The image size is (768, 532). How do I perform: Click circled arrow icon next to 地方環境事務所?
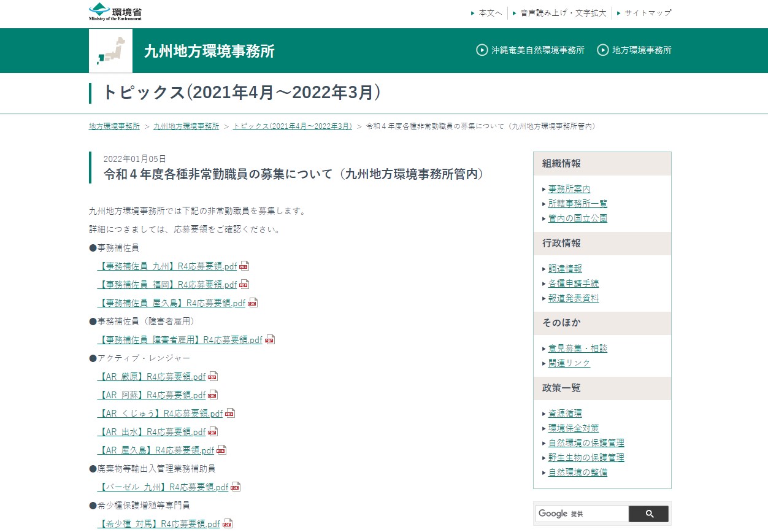tap(603, 50)
